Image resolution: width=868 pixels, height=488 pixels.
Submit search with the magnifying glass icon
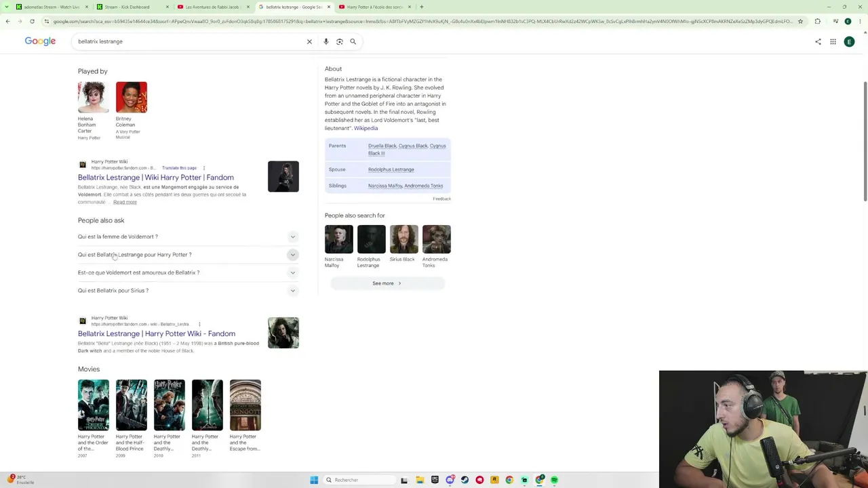[353, 41]
